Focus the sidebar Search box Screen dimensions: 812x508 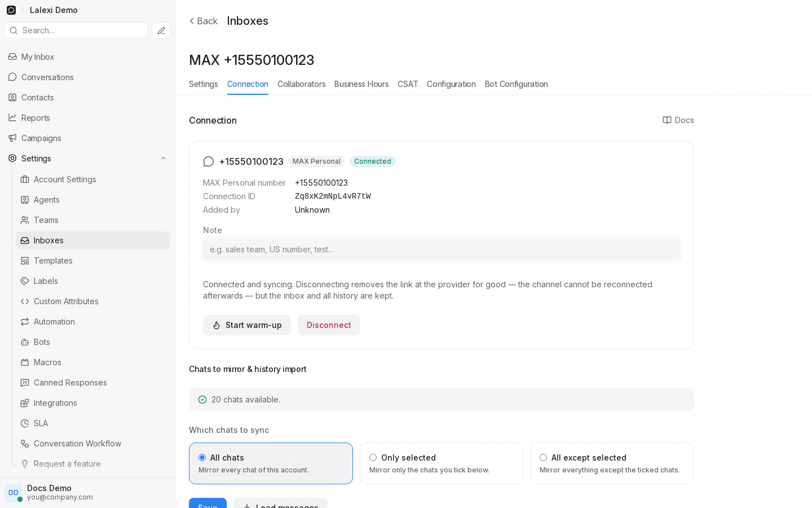tap(76, 30)
